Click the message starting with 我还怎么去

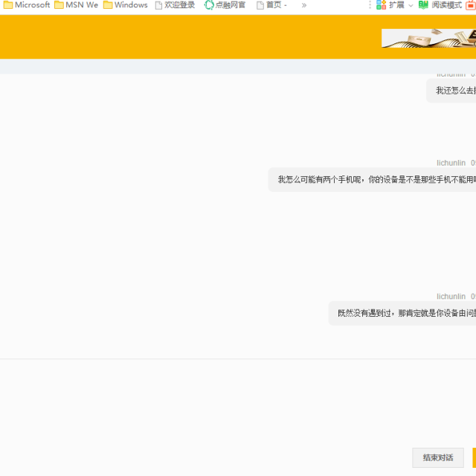(x=454, y=91)
